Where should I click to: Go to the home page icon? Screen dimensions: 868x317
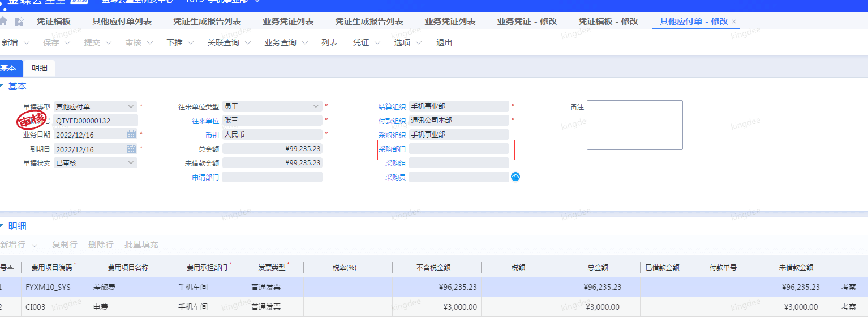3,22
